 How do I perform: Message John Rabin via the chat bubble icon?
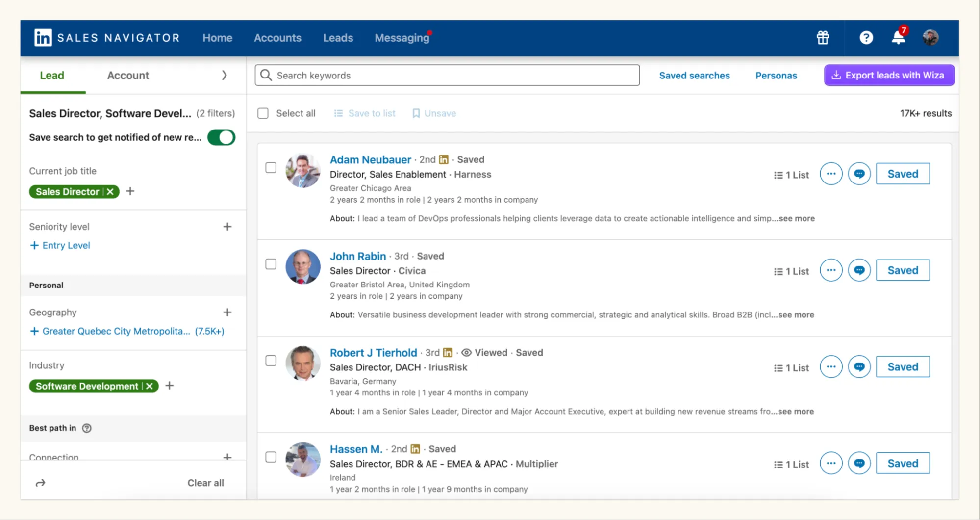click(x=858, y=270)
